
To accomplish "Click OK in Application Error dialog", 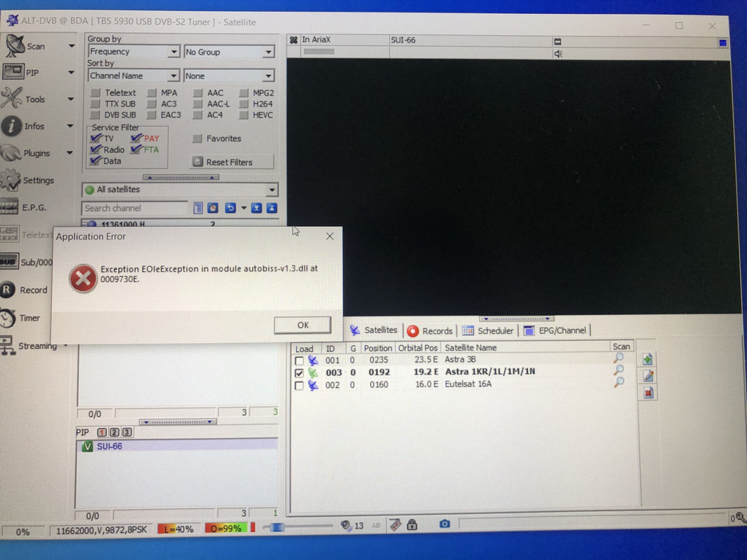I will [302, 325].
